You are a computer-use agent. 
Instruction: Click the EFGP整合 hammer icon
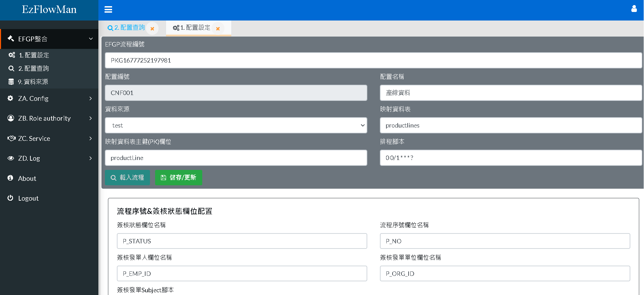tap(11, 39)
